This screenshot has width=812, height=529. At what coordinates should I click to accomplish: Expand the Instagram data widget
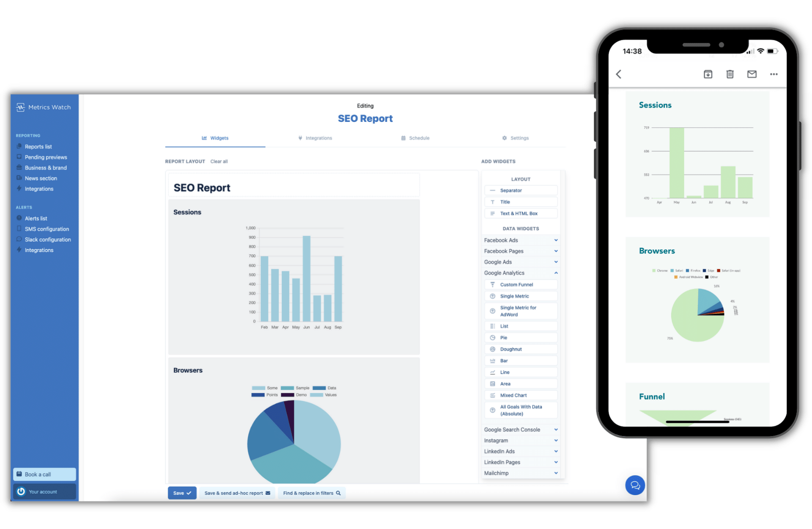(520, 440)
